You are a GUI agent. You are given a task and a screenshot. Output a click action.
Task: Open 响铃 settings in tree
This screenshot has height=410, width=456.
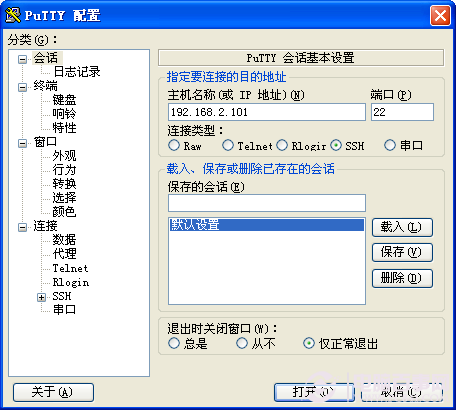(x=64, y=114)
